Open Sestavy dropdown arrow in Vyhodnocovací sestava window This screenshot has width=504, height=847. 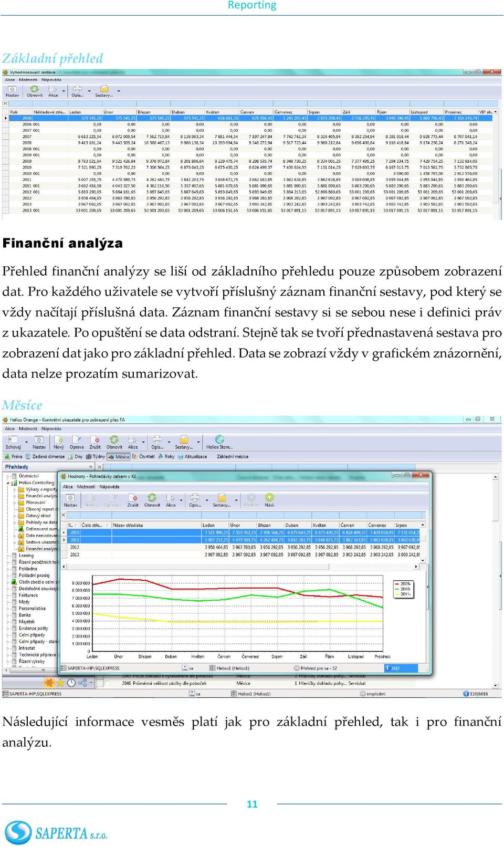pyautogui.click(x=119, y=91)
